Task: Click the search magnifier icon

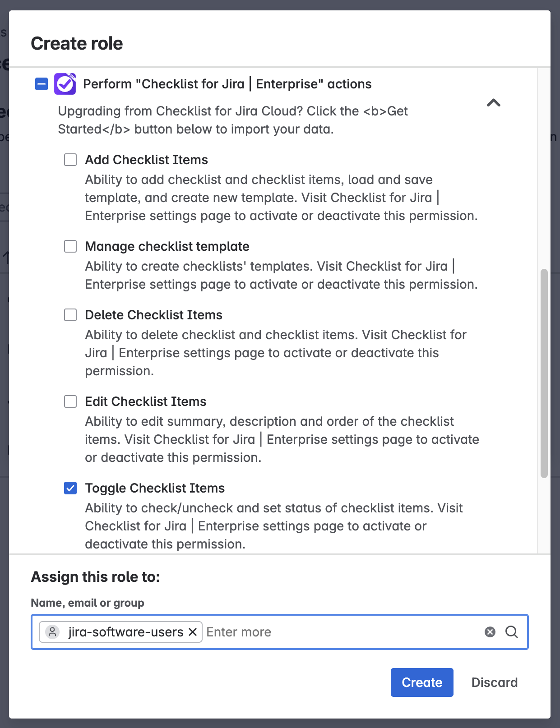Action: 511,632
